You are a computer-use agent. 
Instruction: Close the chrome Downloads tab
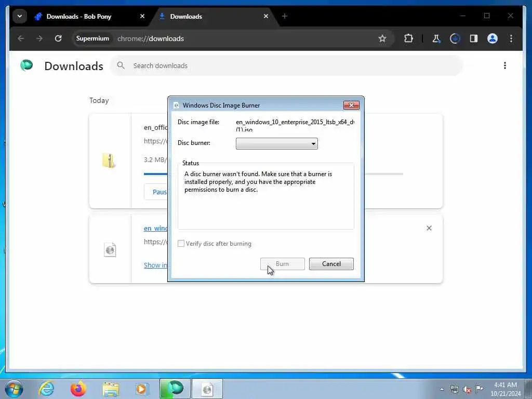click(266, 16)
